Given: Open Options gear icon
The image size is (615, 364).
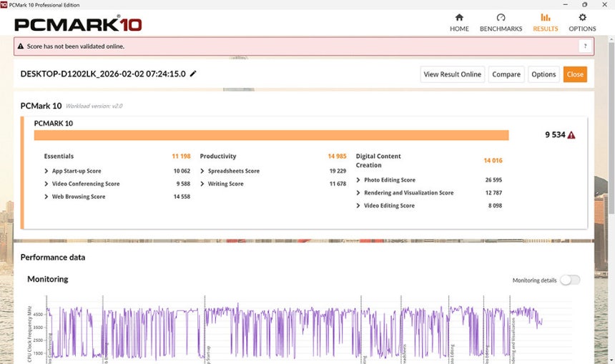Looking at the screenshot, I should click(x=582, y=18).
